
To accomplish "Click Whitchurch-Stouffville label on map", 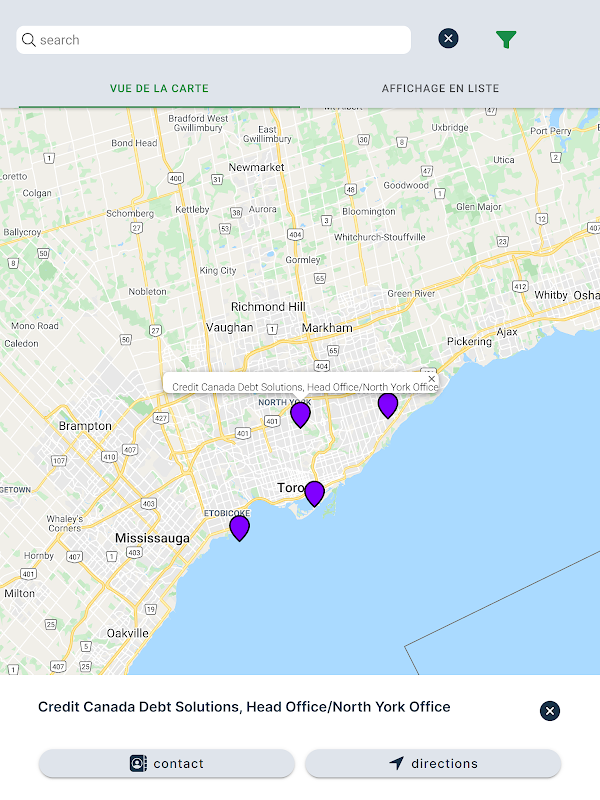I will pos(380,237).
